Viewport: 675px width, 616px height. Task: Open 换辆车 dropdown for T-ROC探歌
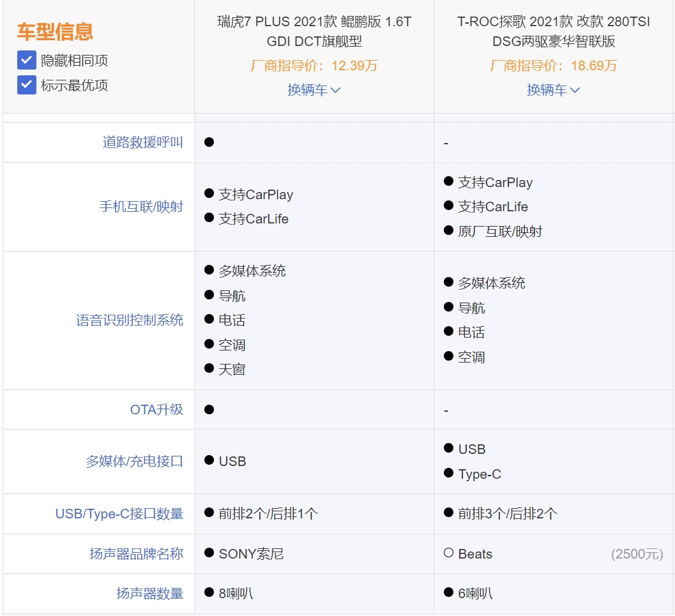(x=553, y=90)
